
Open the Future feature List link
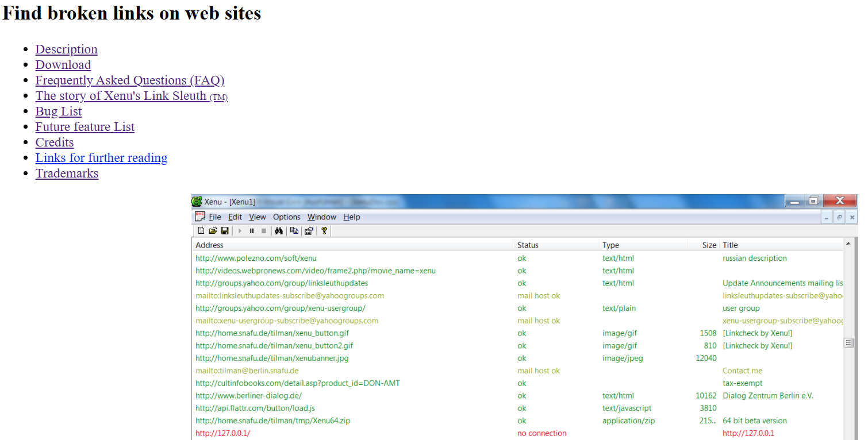(x=85, y=127)
